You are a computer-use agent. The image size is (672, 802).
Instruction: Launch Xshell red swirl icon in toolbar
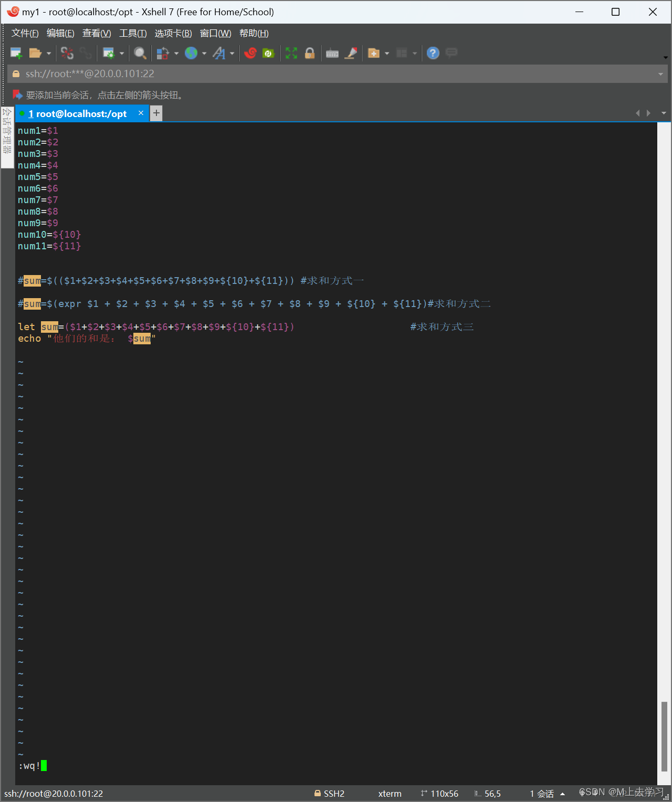point(250,53)
